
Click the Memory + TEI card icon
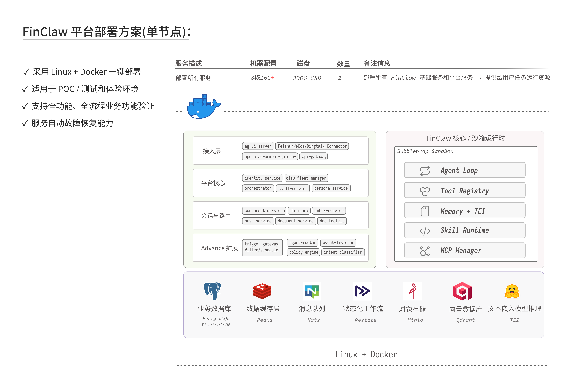[x=425, y=211]
